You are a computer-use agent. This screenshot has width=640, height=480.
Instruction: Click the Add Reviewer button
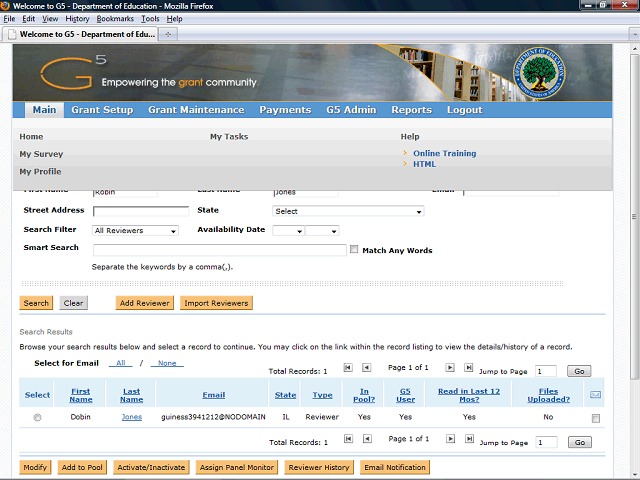pyautogui.click(x=144, y=303)
